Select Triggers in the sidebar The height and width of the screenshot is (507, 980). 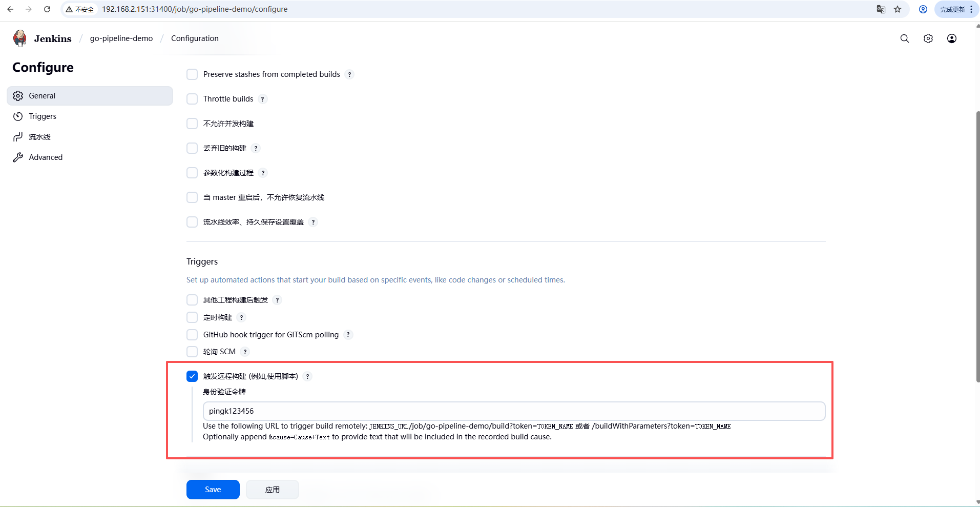point(43,116)
